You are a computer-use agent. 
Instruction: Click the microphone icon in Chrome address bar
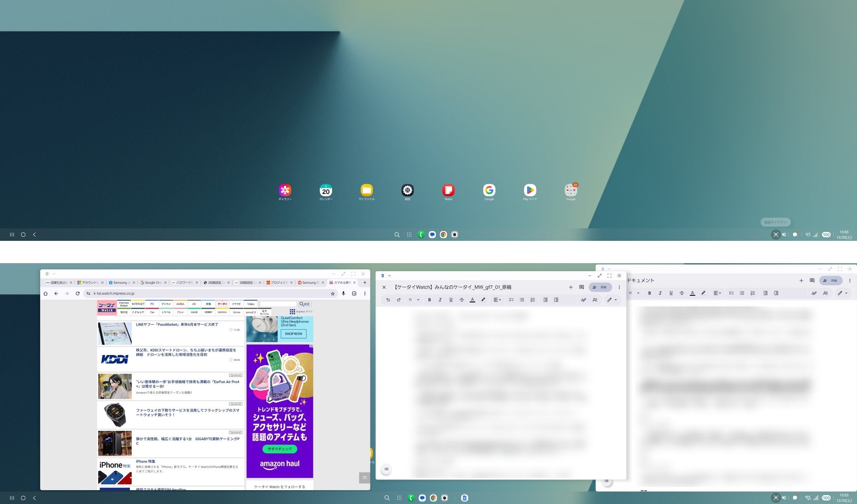(343, 293)
